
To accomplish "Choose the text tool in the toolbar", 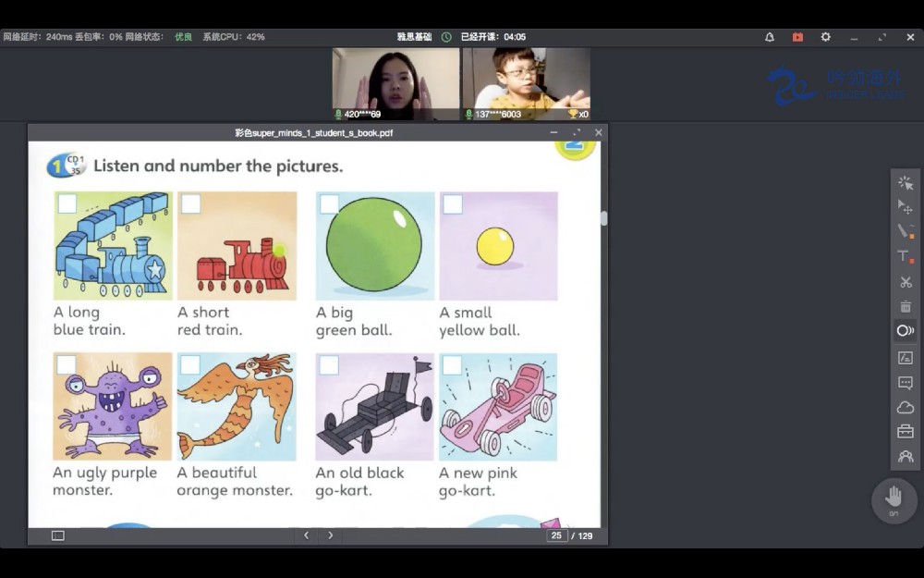I will pos(905,256).
